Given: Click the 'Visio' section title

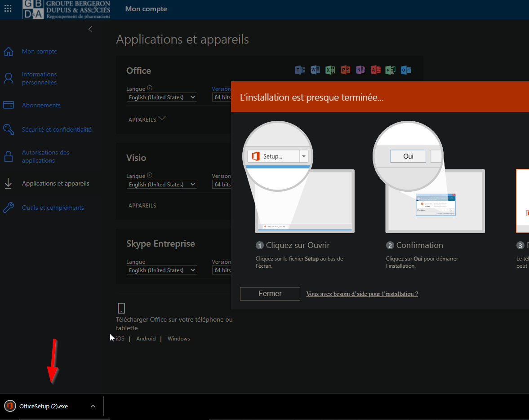Looking at the screenshot, I should pos(136,158).
